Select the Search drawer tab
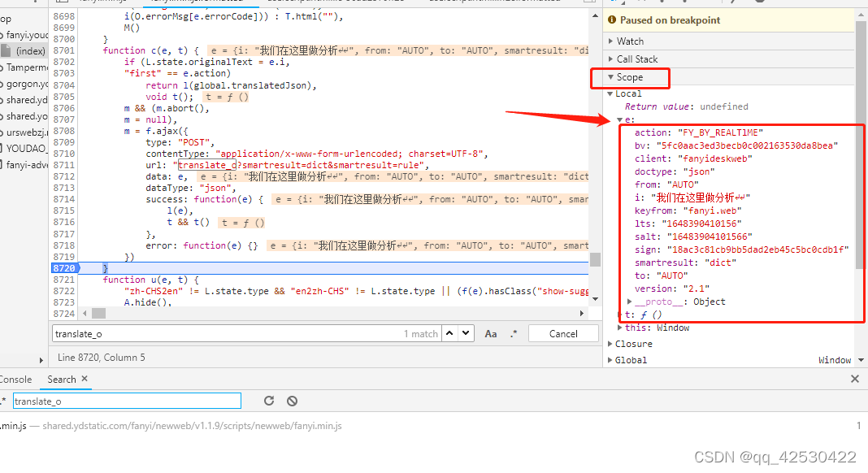Image resolution: width=868 pixels, height=473 pixels. (x=62, y=380)
